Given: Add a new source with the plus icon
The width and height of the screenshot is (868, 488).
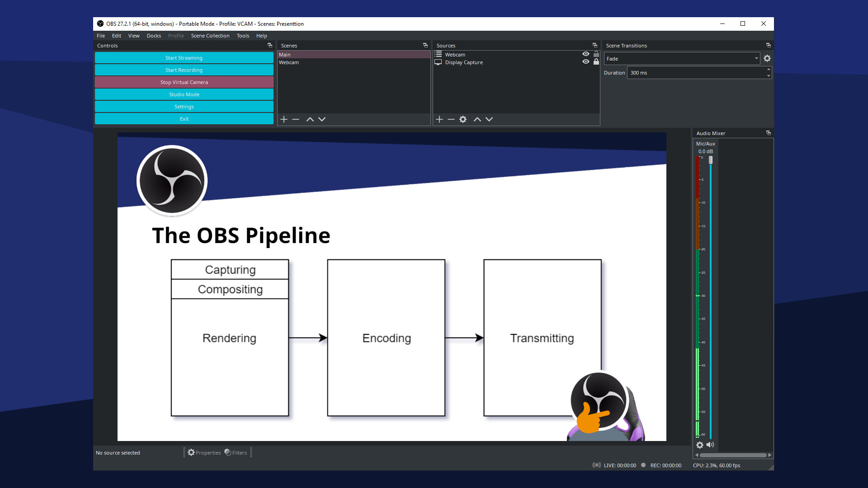Looking at the screenshot, I should [x=439, y=119].
